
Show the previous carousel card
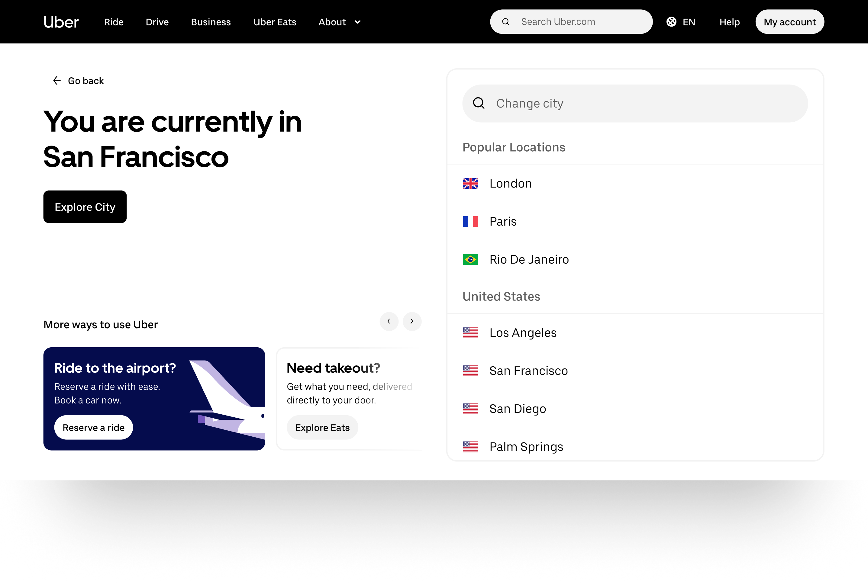point(389,321)
